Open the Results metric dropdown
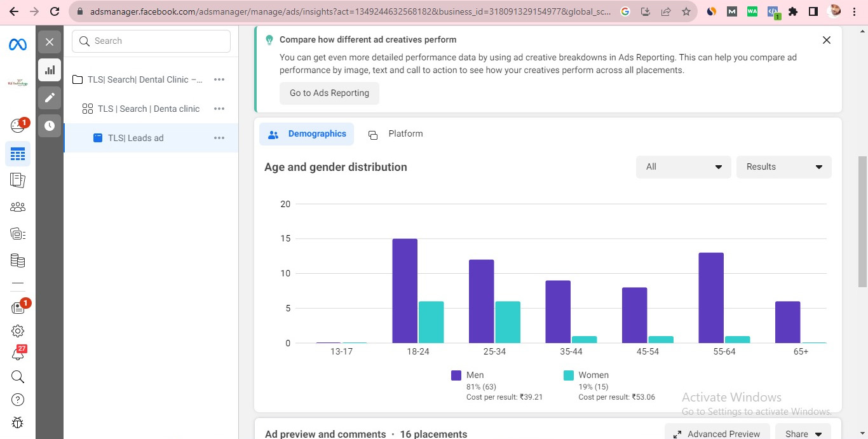Screen dimensions: 868x439 click(783, 167)
